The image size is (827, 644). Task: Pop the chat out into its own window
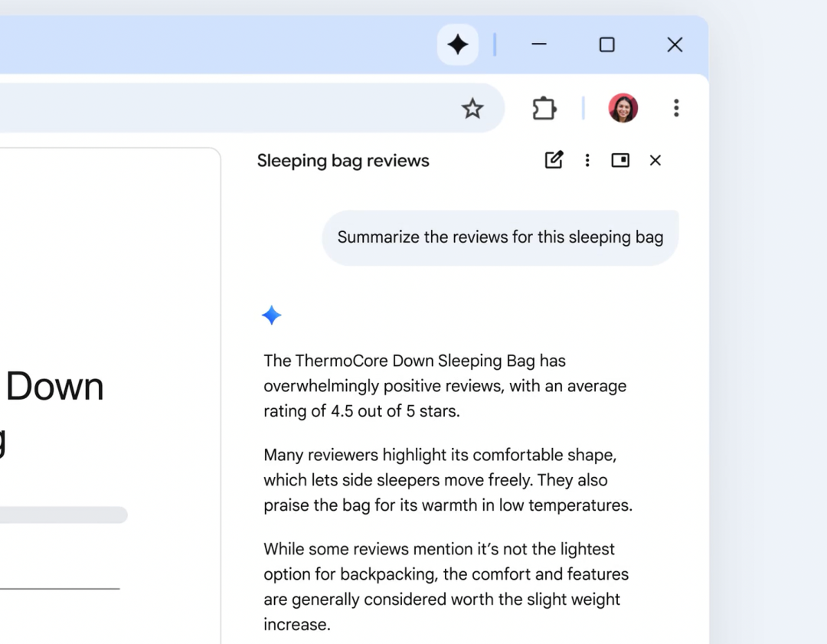pyautogui.click(x=619, y=160)
